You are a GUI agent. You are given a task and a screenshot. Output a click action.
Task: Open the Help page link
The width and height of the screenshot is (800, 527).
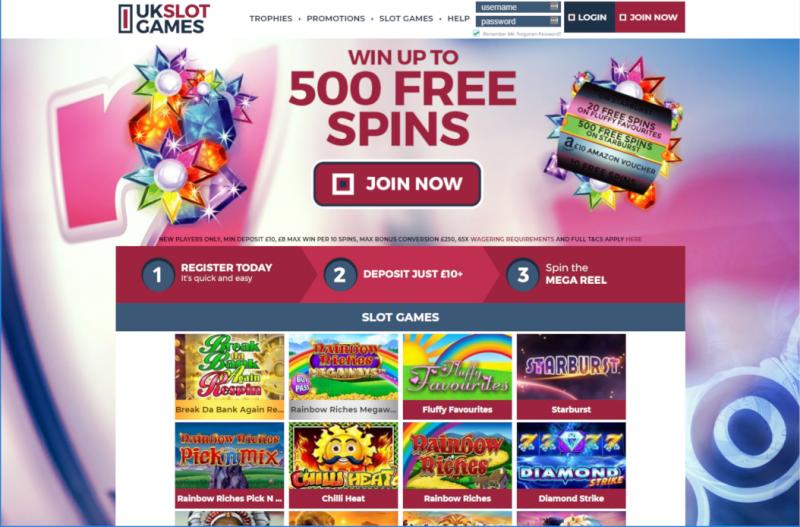tap(459, 18)
